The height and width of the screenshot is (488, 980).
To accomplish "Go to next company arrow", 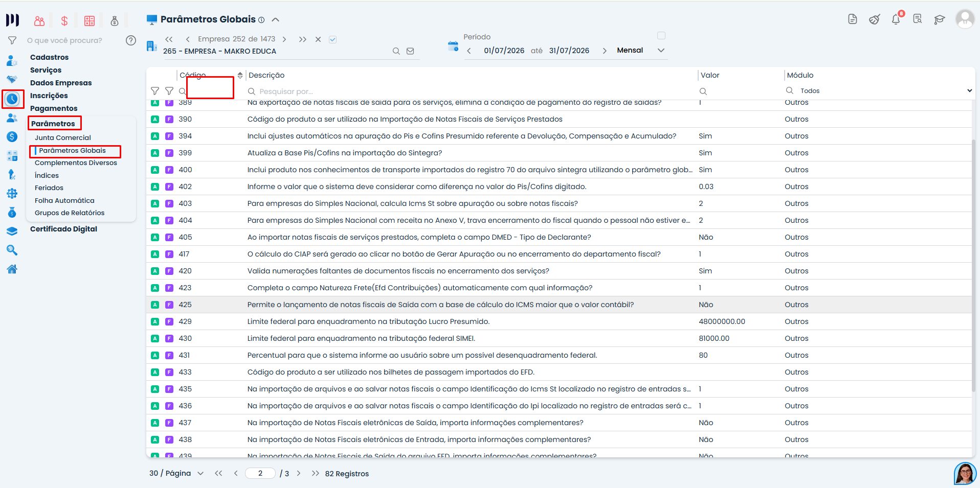I will tap(284, 39).
